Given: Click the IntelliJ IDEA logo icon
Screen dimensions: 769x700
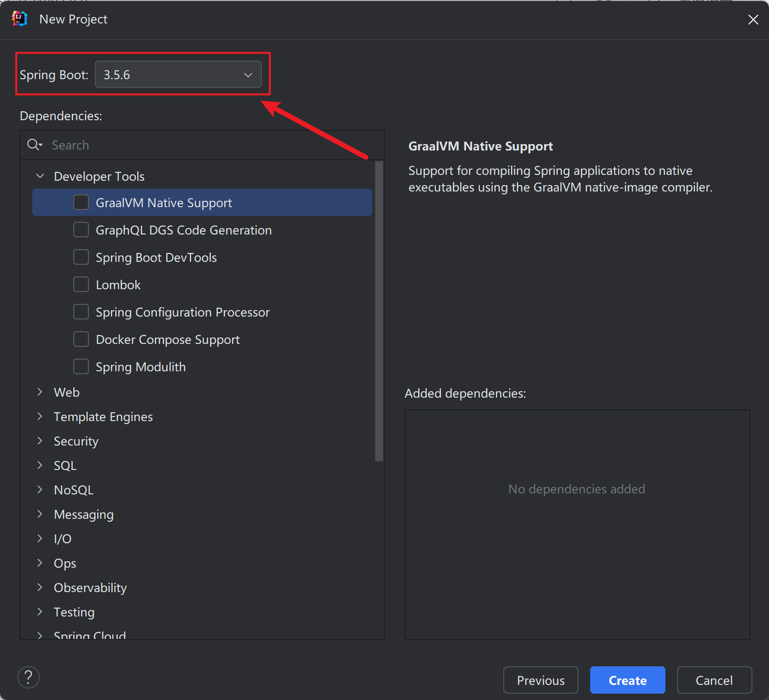Looking at the screenshot, I should pyautogui.click(x=20, y=19).
